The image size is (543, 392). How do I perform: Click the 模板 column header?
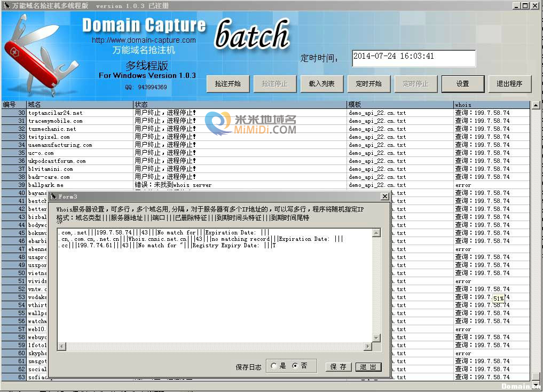pos(400,105)
